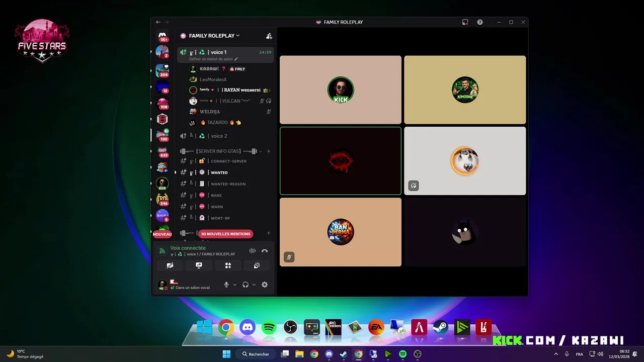Open the BANS channel
644x362 pixels.
[225, 195]
